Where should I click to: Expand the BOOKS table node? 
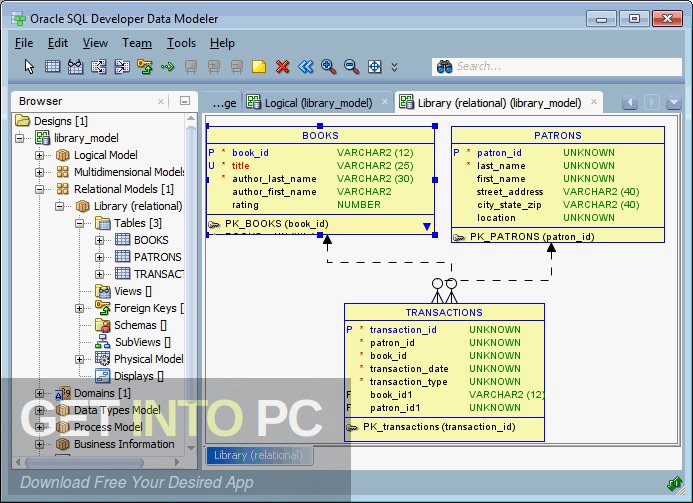(99, 240)
